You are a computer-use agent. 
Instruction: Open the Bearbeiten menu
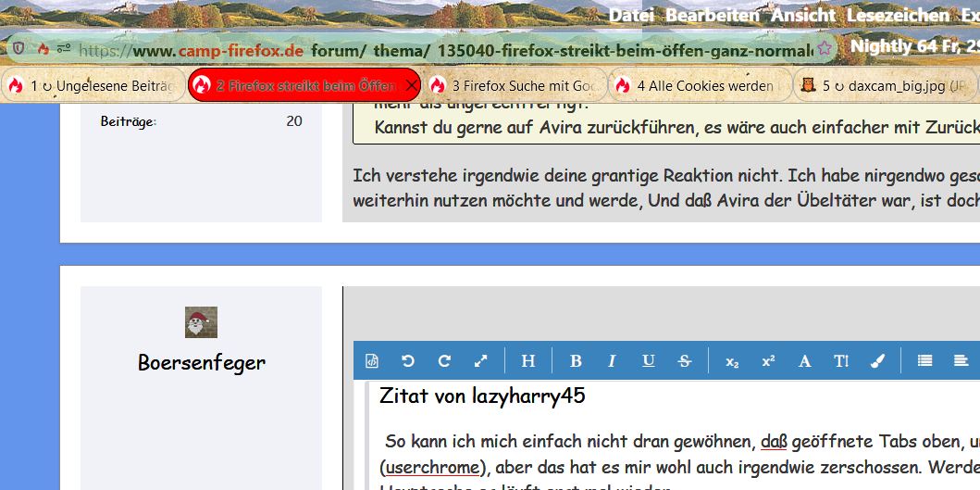pos(712,15)
